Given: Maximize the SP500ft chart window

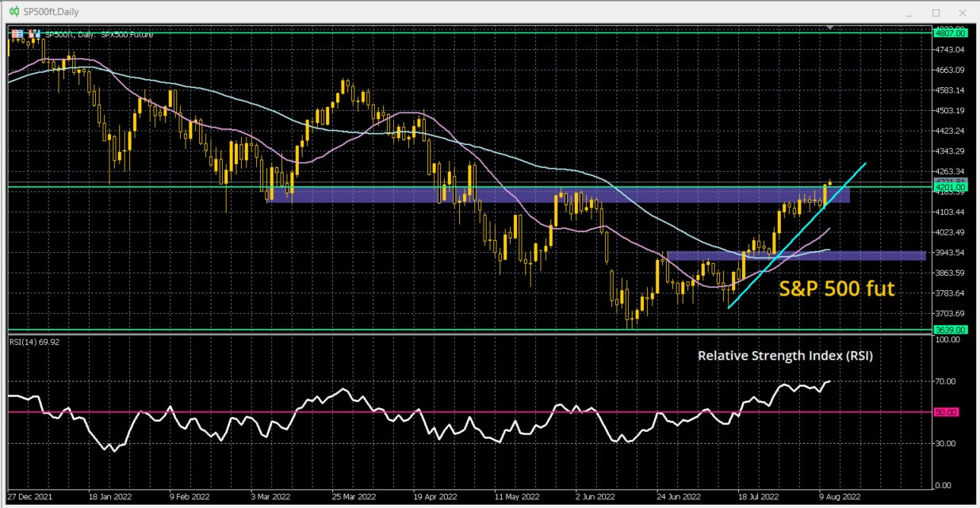Looking at the screenshot, I should coord(936,13).
